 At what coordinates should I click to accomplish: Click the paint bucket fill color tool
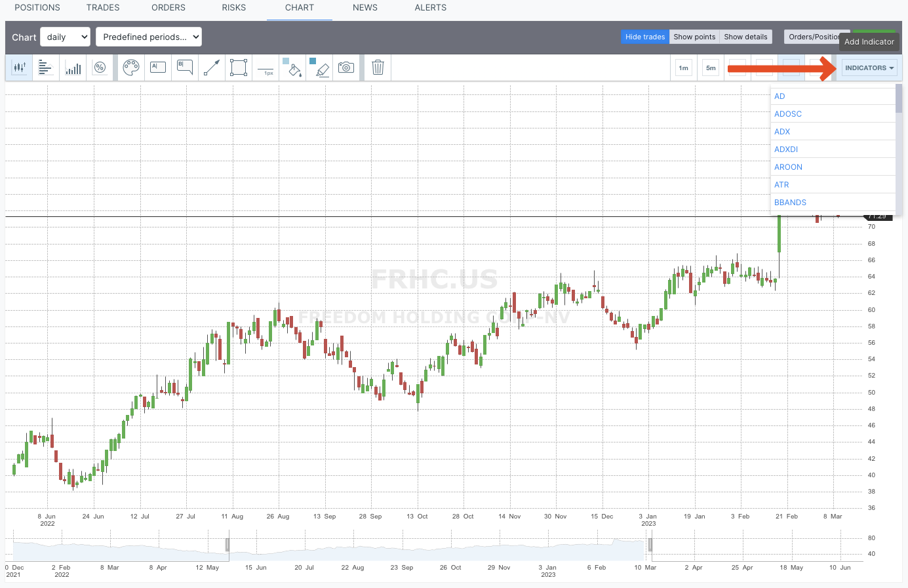(293, 68)
